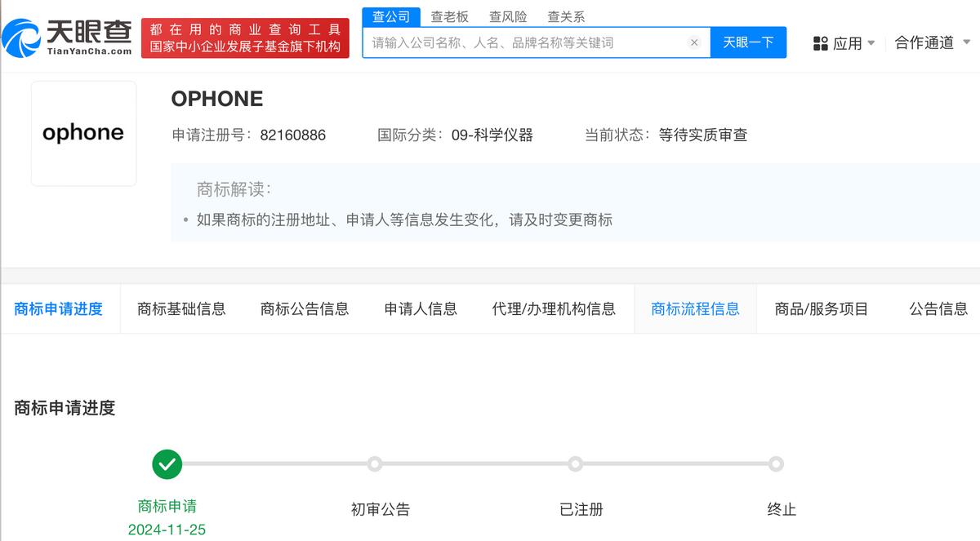Click the 合作通道 menu label
Viewport: 980px width, 541px height.
[924, 43]
